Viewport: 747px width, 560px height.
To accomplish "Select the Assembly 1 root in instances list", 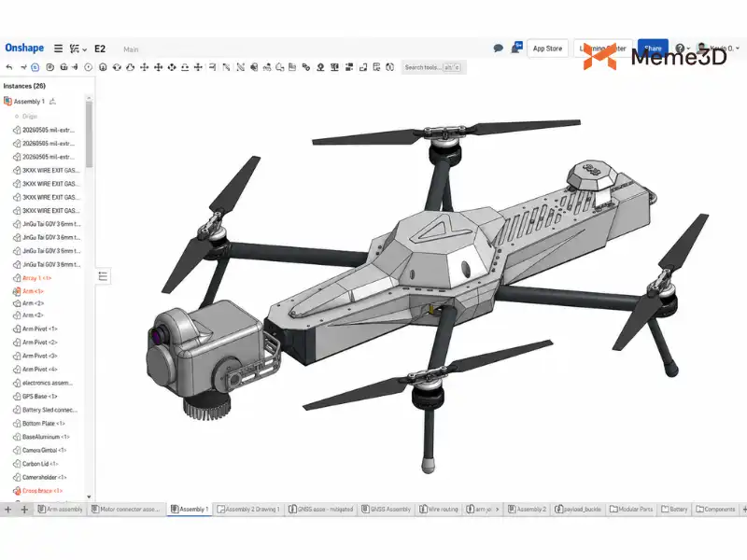I will tap(29, 102).
